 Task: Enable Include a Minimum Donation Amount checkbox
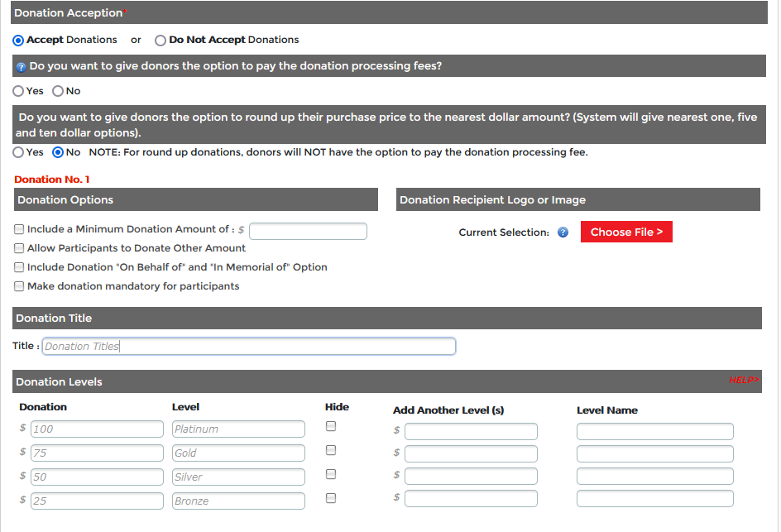click(19, 229)
